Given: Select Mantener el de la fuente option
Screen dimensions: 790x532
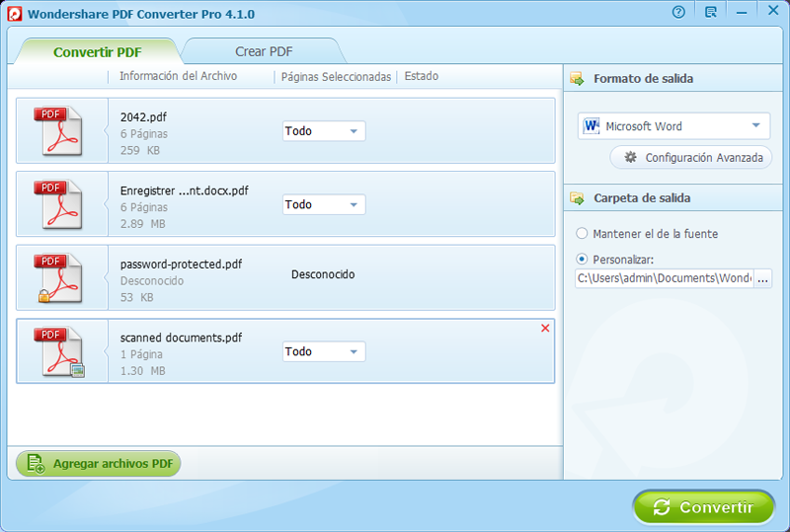Looking at the screenshot, I should [582, 234].
